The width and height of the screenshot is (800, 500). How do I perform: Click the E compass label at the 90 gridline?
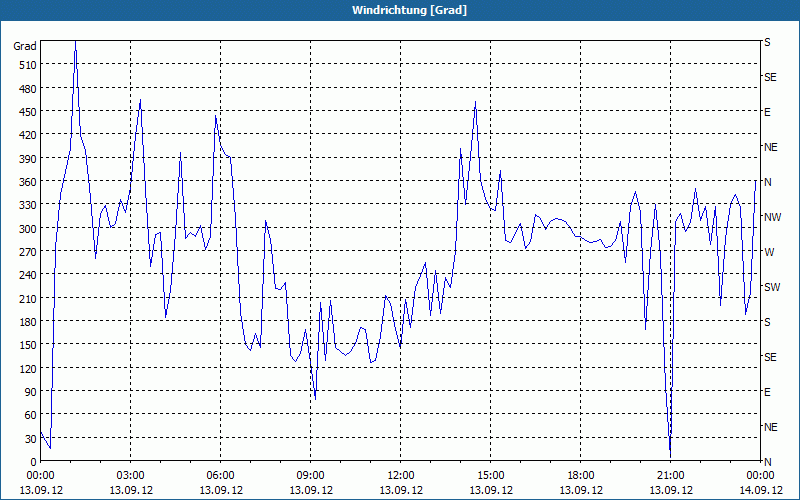coord(767,392)
